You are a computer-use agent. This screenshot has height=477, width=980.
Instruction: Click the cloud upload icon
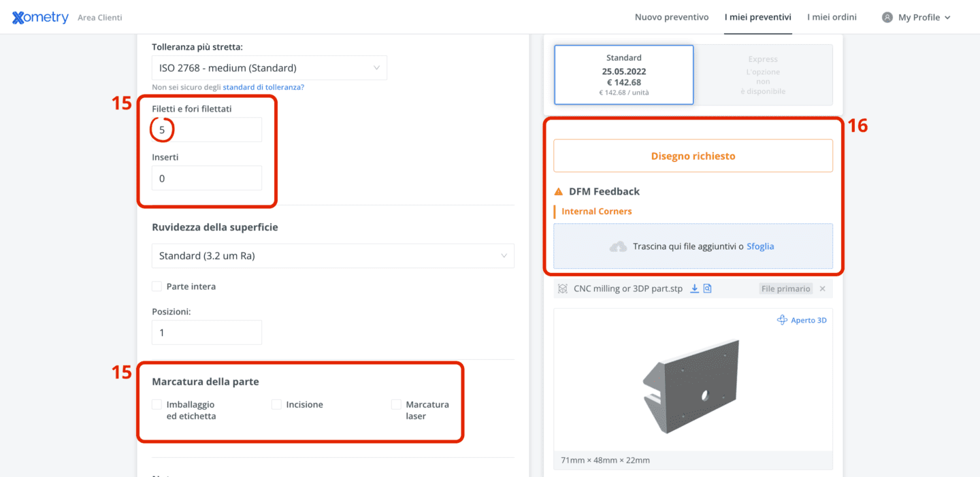click(618, 246)
